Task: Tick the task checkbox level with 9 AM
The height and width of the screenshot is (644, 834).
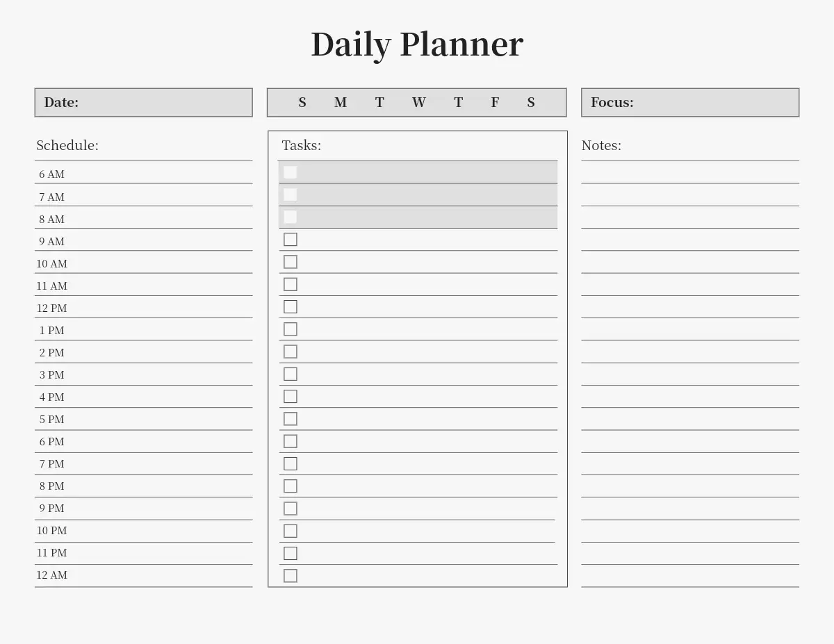Action: 291,239
